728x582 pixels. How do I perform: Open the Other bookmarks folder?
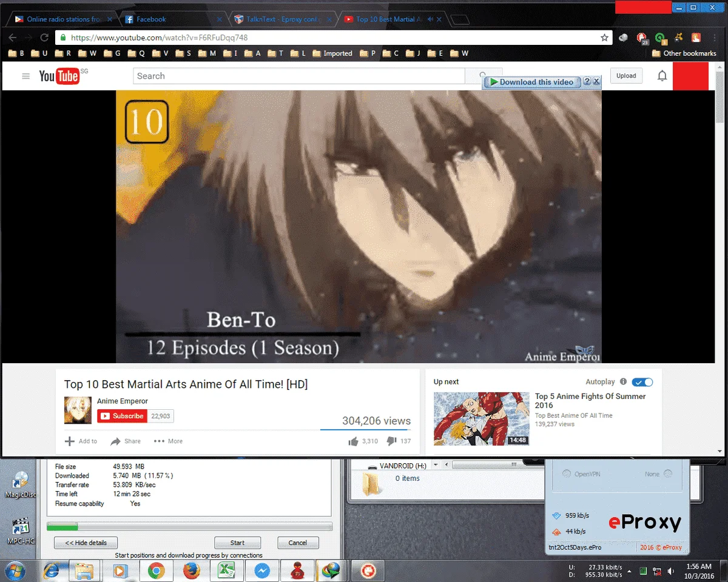coord(684,53)
